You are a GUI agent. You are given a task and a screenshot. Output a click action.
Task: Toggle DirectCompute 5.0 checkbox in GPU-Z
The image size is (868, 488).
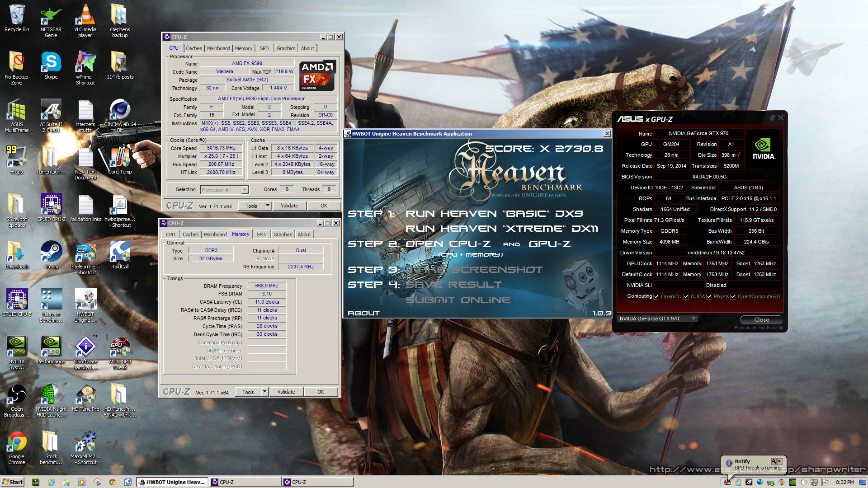click(733, 296)
